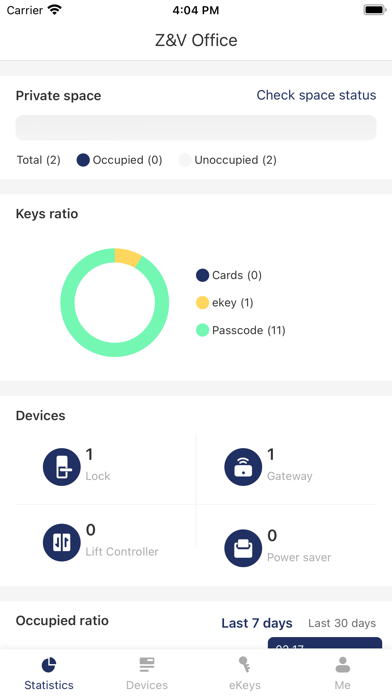Viewport: 392px width, 696px height.
Task: Tap the Lock device icon
Action: pos(62,467)
